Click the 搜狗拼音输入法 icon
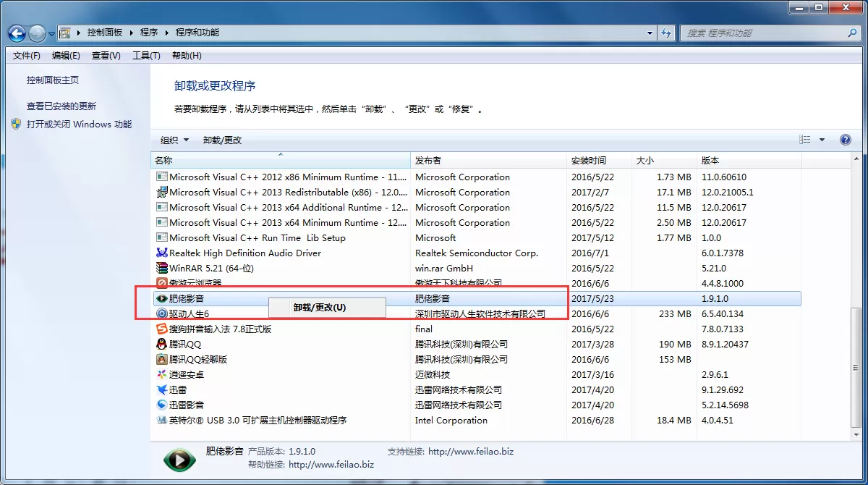This screenshot has height=485, width=868. 162,329
